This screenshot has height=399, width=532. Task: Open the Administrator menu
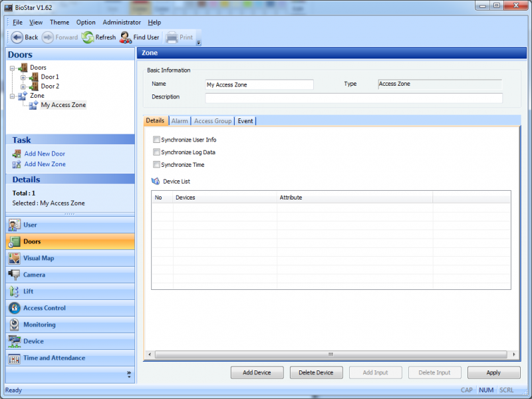[x=122, y=23]
